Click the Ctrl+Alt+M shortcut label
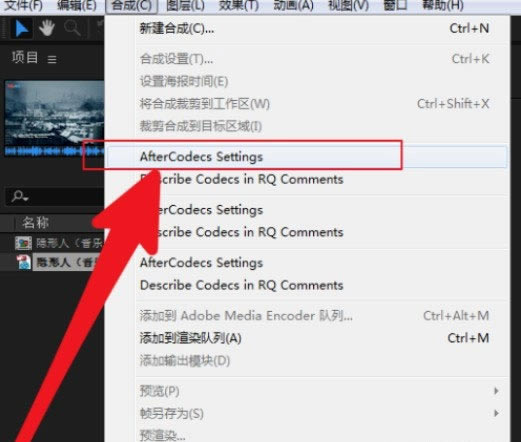Screen dimensions: 521x442 pos(456,316)
